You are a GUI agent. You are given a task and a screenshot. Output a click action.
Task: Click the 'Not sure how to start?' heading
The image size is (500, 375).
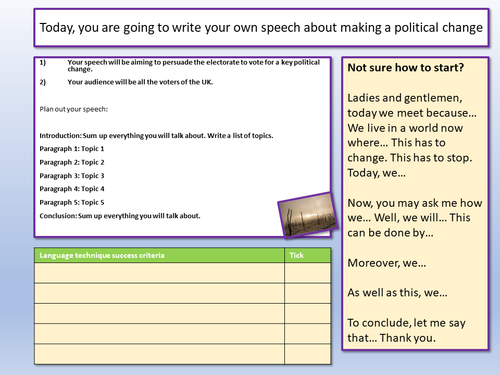tap(405, 68)
